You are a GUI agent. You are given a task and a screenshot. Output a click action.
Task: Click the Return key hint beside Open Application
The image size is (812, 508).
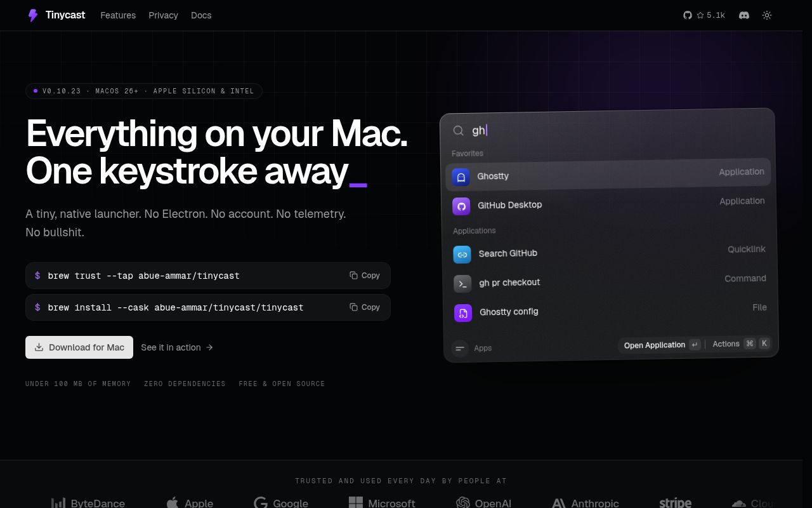(695, 344)
